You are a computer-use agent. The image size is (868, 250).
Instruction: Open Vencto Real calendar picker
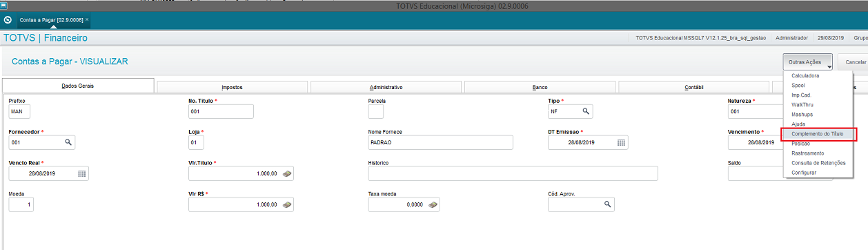[x=81, y=173]
